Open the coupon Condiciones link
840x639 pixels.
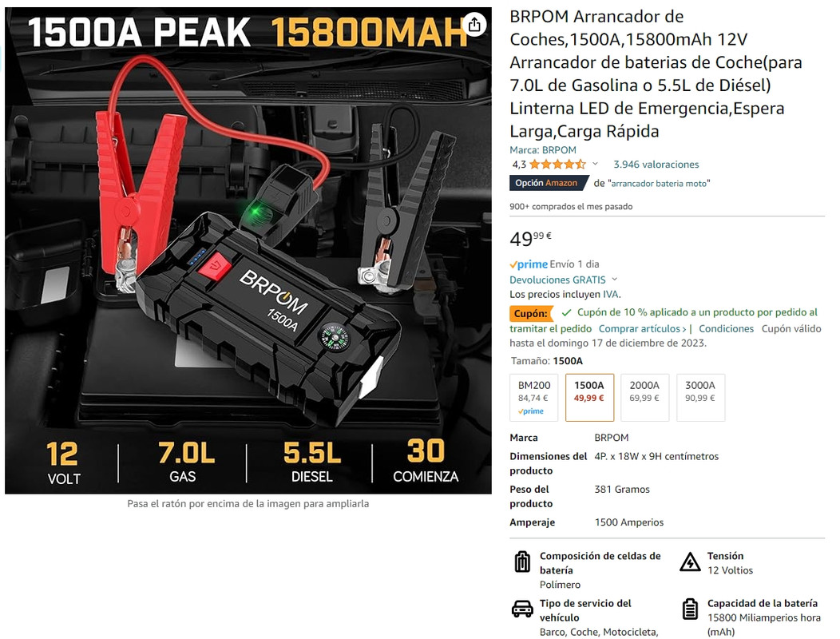[726, 328]
